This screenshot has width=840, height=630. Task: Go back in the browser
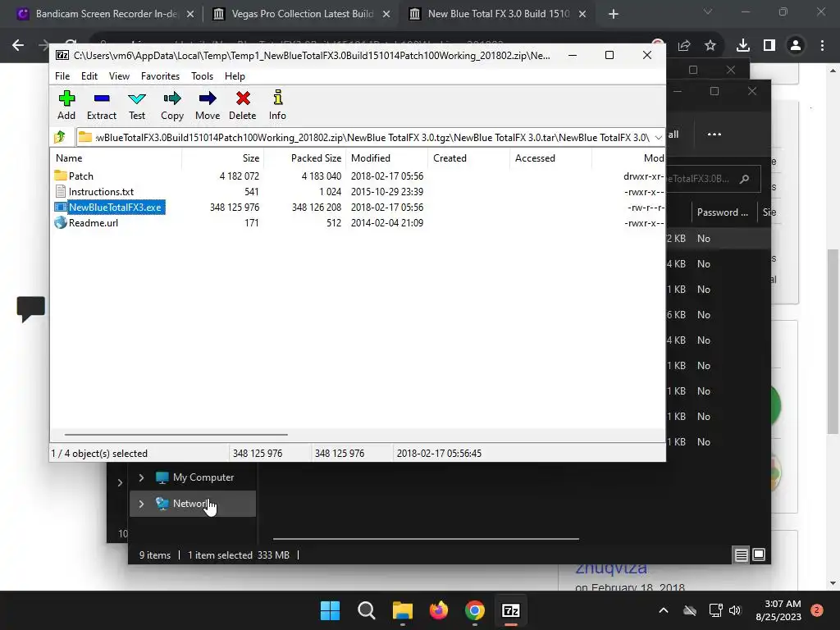tap(18, 46)
